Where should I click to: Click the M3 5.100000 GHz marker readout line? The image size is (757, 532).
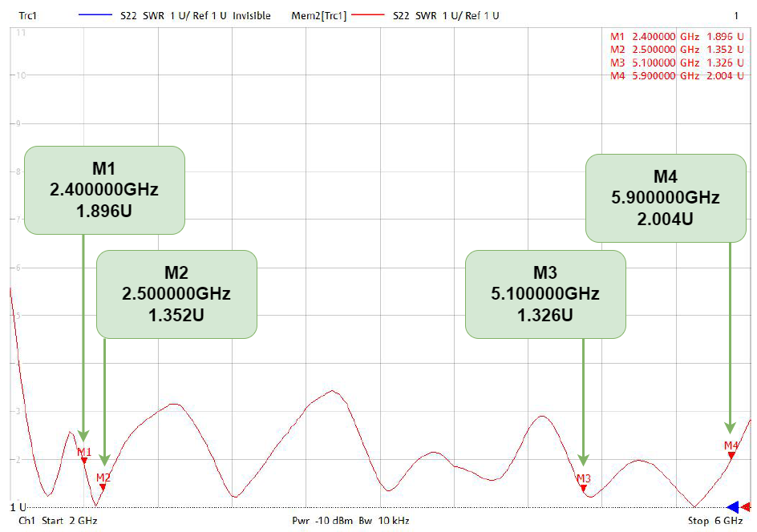pyautogui.click(x=678, y=62)
